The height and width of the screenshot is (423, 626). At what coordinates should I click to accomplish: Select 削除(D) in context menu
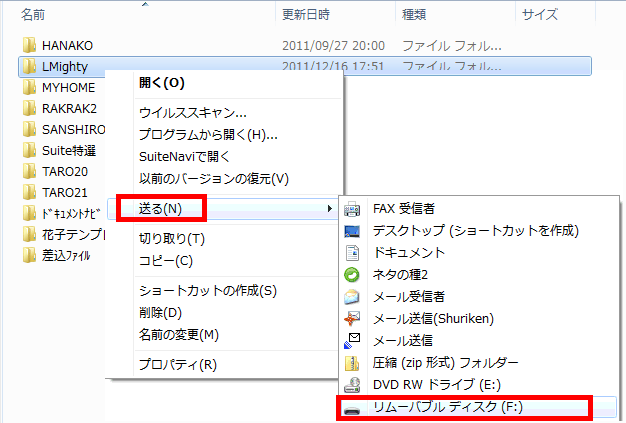(x=160, y=312)
